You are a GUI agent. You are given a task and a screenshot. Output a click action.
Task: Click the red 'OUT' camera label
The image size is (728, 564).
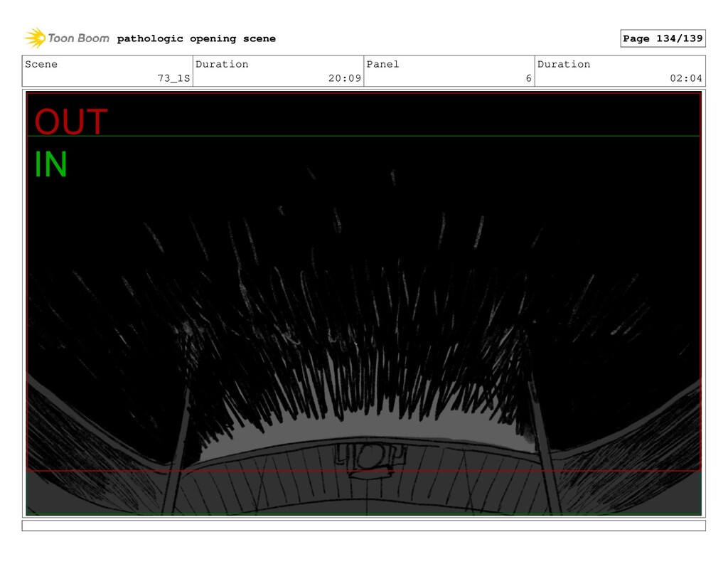(71, 122)
